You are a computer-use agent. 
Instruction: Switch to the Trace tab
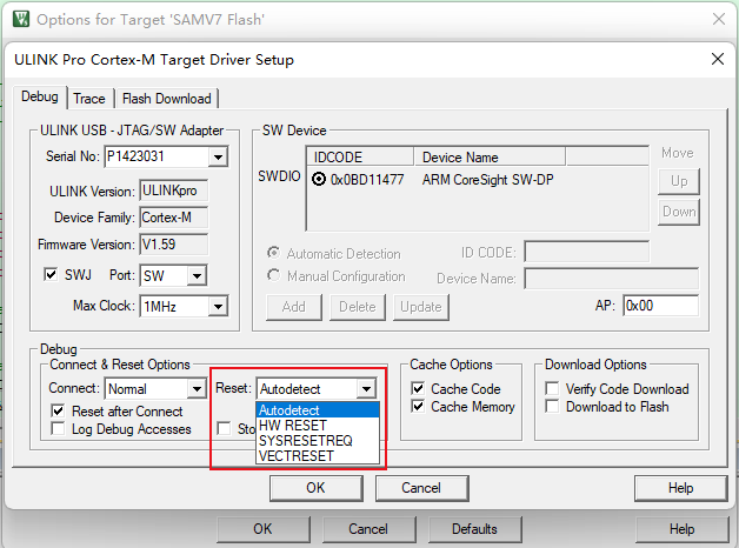point(89,98)
